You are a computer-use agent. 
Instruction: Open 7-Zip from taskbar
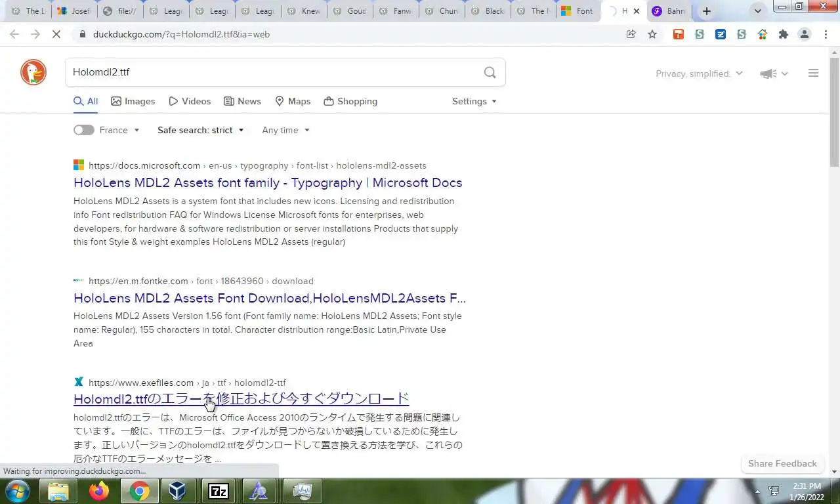219,491
